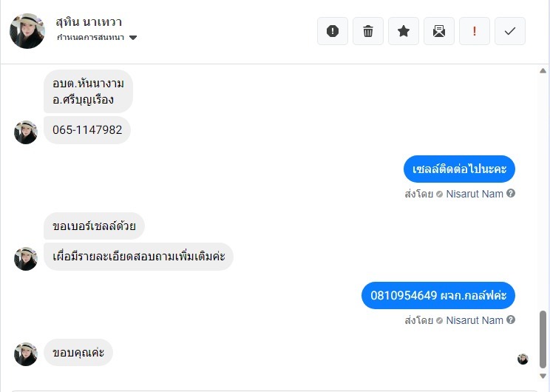Click small seen-receipt avatar at bottom right
The width and height of the screenshot is (550, 392).
pos(523,359)
